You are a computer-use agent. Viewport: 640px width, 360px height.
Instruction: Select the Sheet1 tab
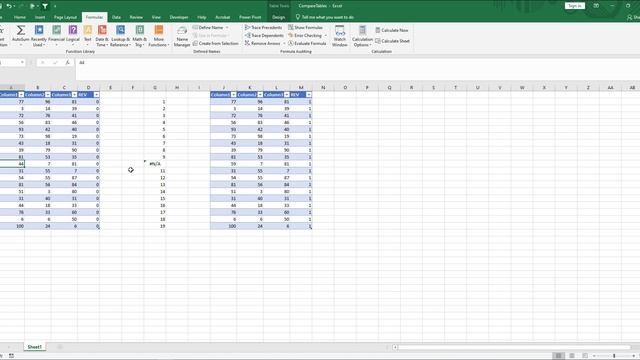pos(34,347)
